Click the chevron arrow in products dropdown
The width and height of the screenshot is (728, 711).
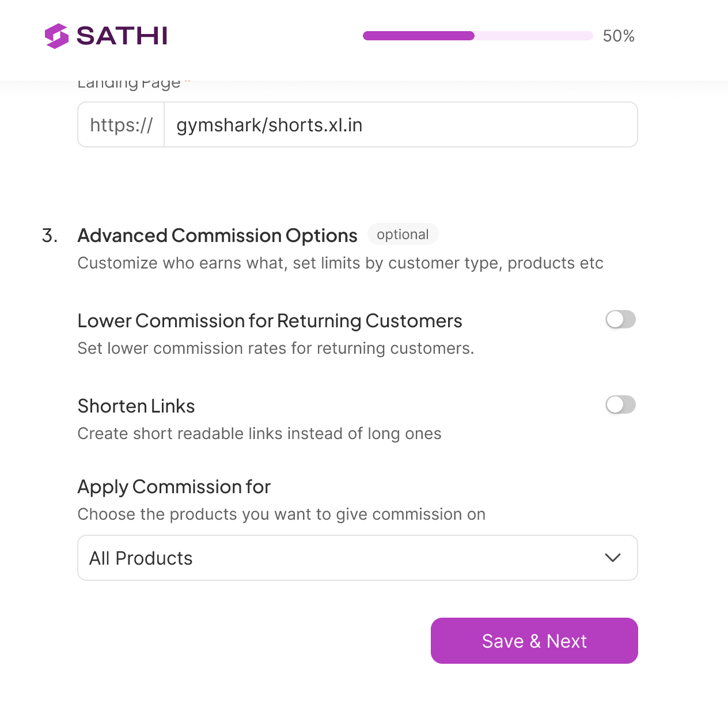(613, 558)
